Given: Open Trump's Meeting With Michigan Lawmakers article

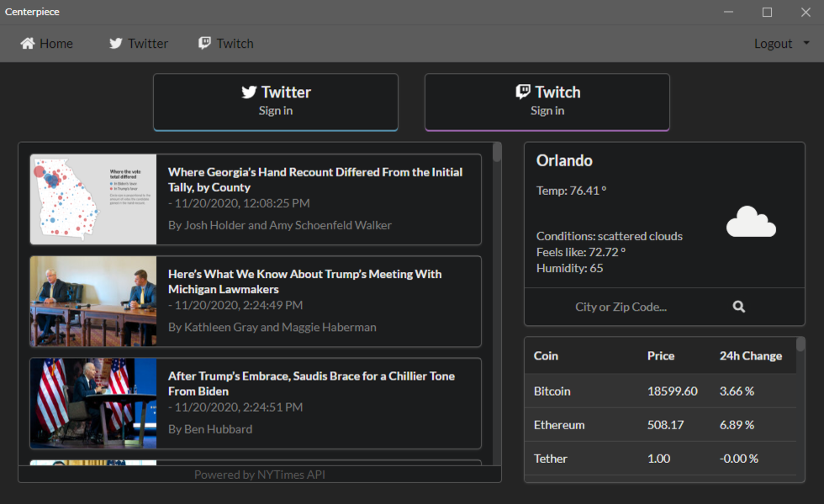Looking at the screenshot, I should (x=304, y=281).
